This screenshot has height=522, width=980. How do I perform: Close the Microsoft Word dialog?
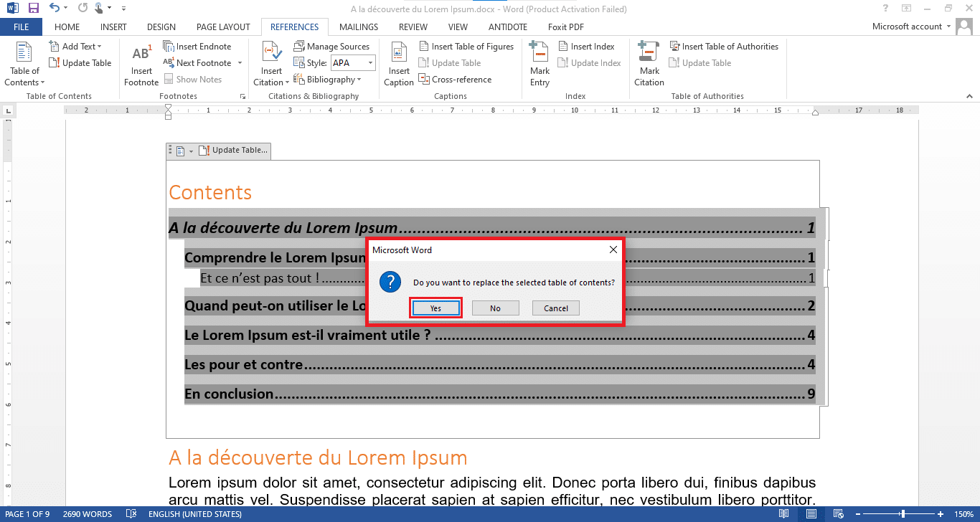coord(613,250)
